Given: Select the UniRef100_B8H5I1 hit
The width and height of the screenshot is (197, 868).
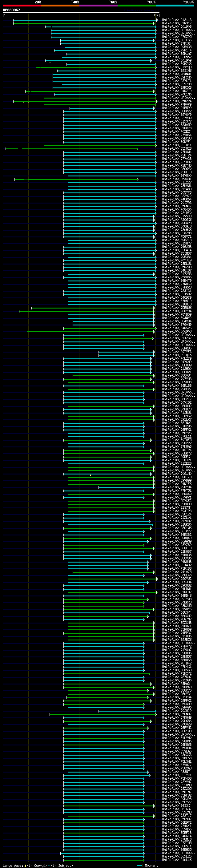Looking at the screenshot, I should (x=177, y=846).
